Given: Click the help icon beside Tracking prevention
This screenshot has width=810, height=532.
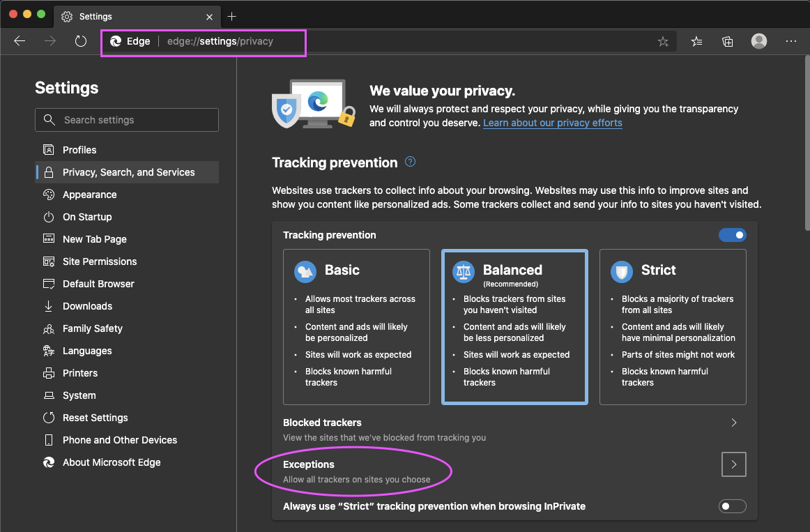Looking at the screenshot, I should (x=410, y=162).
